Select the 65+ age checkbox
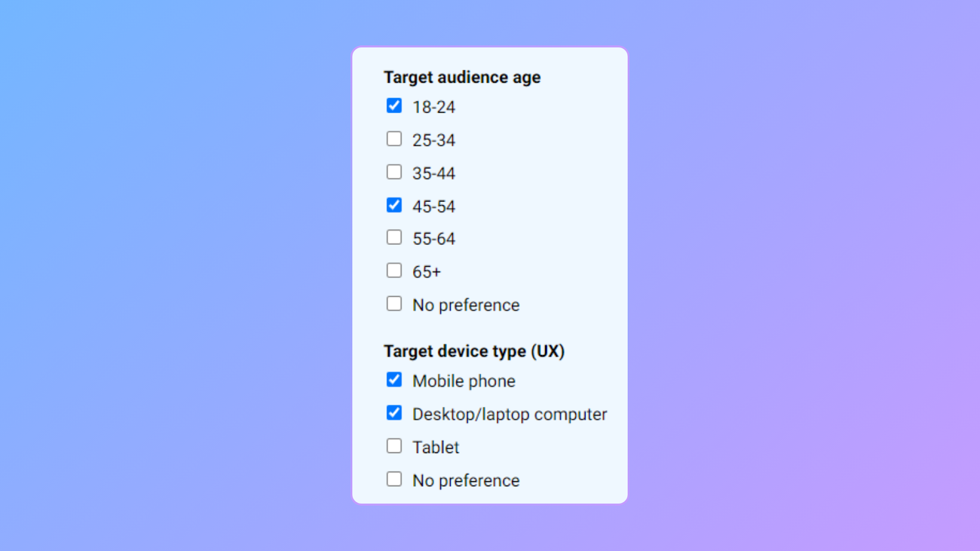Viewport: 980px width, 551px height. (394, 271)
